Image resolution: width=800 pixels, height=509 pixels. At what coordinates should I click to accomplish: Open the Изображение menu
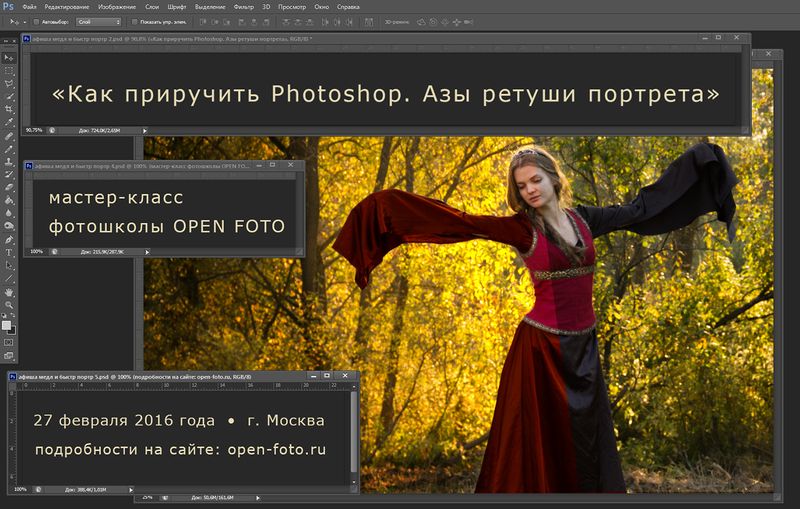coord(117,7)
